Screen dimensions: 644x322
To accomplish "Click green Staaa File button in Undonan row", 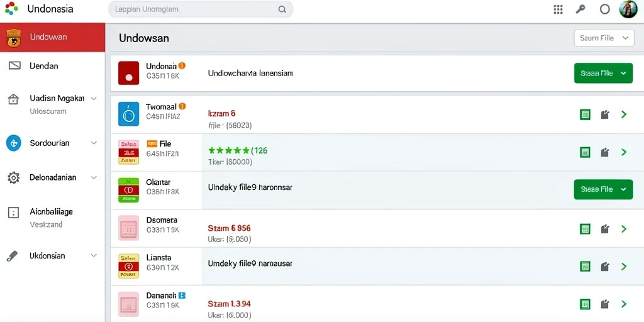I will (x=603, y=73).
